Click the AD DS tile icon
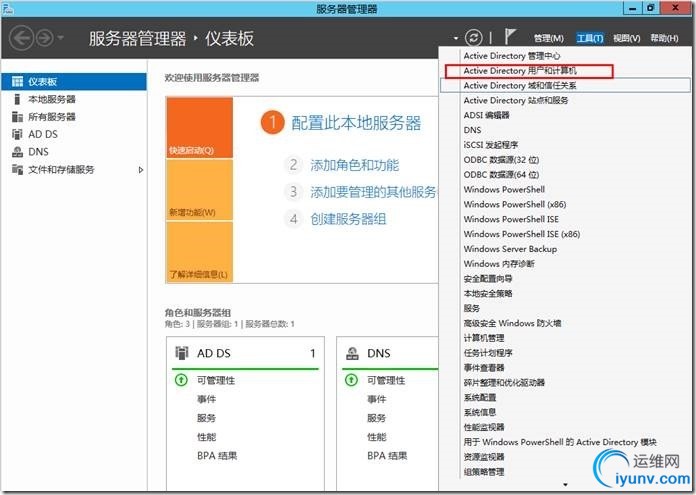696x495 pixels. [x=182, y=353]
